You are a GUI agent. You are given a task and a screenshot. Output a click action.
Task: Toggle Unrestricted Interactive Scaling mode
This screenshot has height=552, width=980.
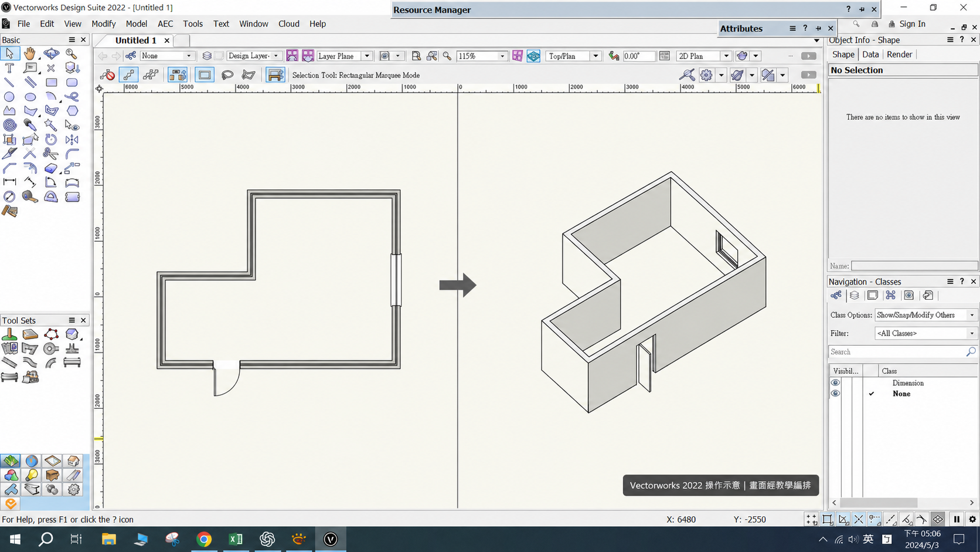(151, 75)
